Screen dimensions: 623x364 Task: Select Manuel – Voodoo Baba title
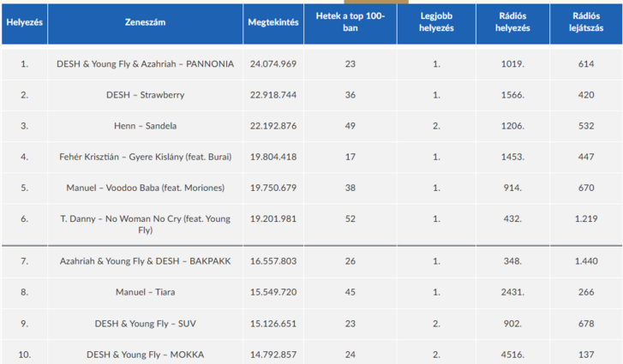coord(145,188)
